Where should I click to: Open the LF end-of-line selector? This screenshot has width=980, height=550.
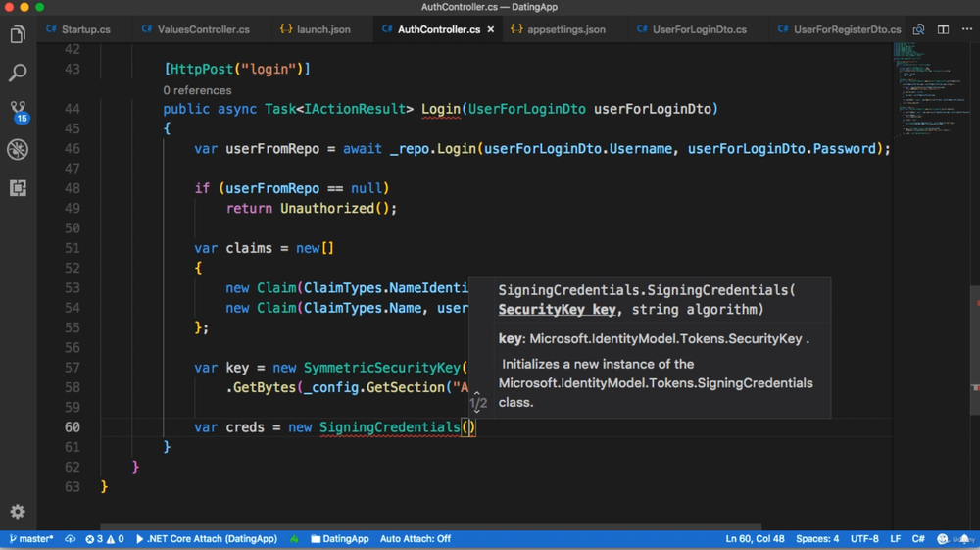coord(896,539)
